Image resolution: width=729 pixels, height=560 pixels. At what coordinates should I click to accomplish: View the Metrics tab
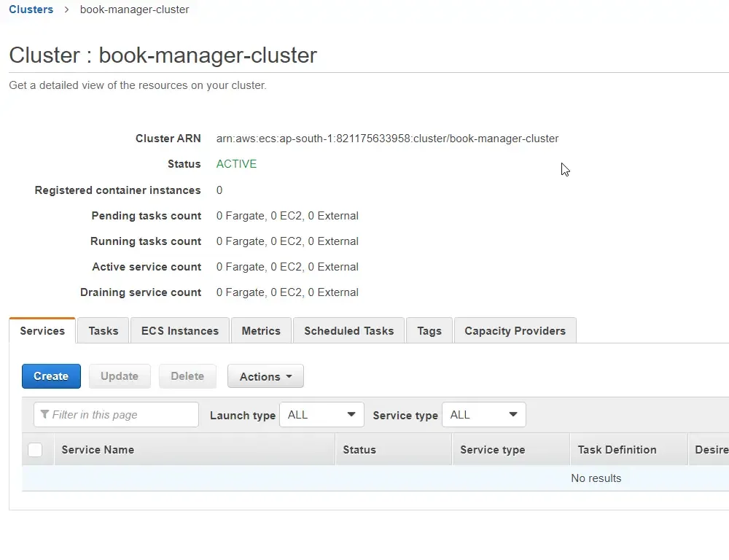click(261, 330)
